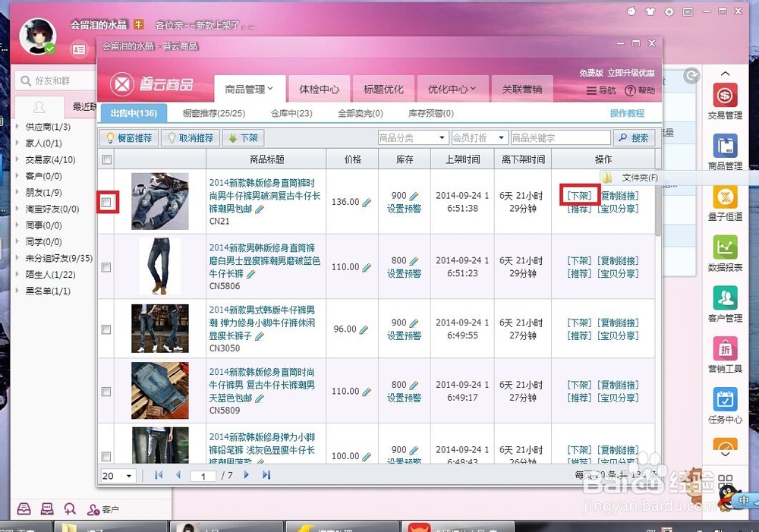Open the settings gear in title bar

coord(669,11)
